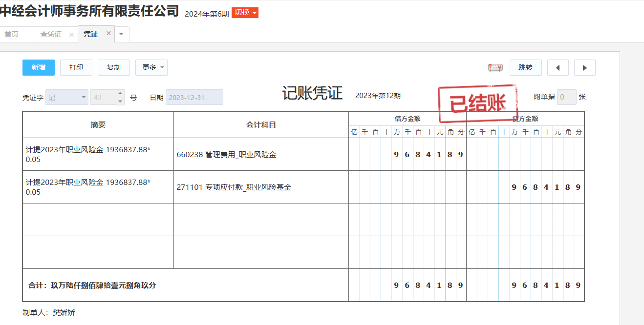Switch to the 首页 tab
Image resolution: width=644 pixels, height=325 pixels.
pyautogui.click(x=12, y=34)
